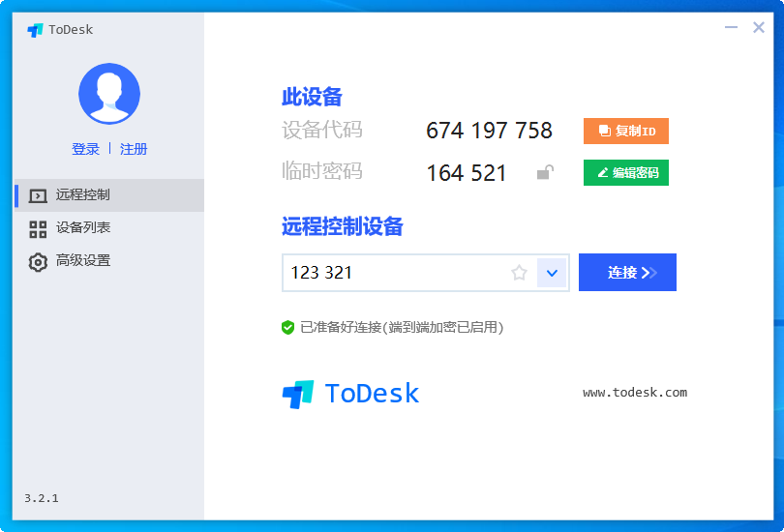
Task: Click the www.todesk.com website link
Action: coord(635,393)
